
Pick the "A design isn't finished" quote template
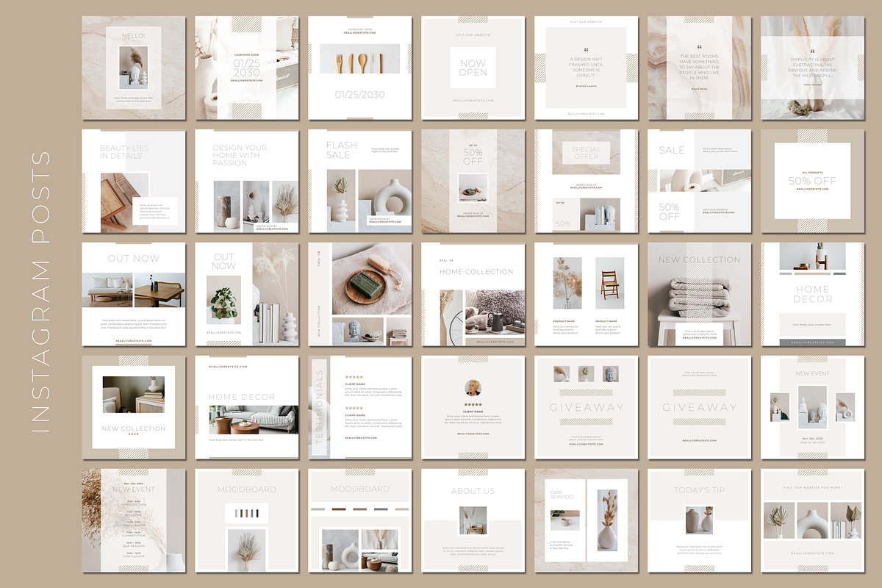tap(587, 68)
